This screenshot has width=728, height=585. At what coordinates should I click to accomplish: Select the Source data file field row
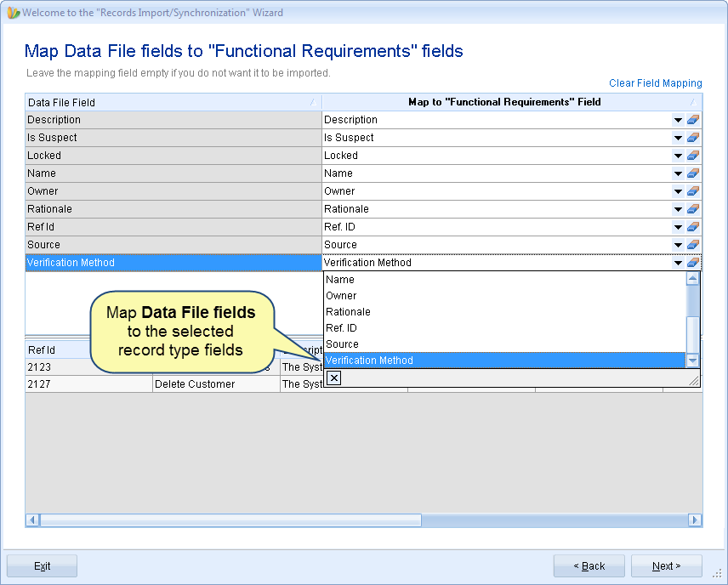[x=173, y=245]
